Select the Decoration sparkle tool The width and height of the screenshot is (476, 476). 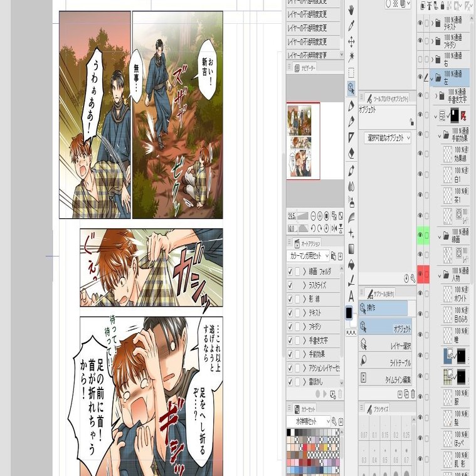351,233
